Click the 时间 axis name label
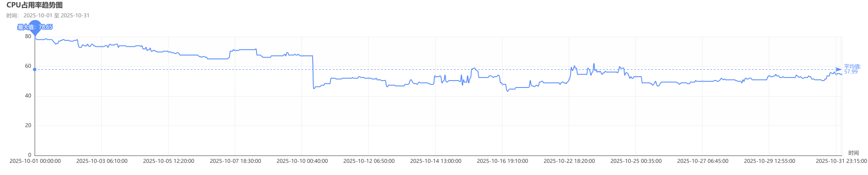868x175 pixels. coord(853,153)
